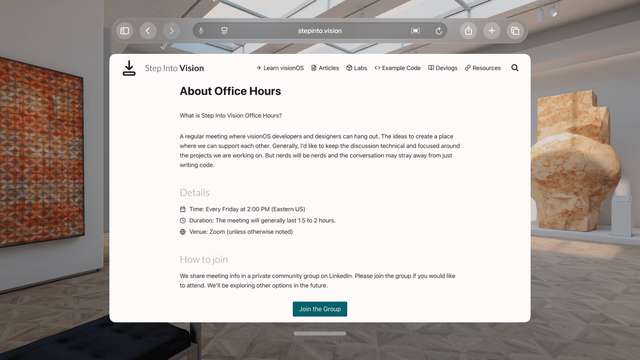Click the Join the Group button
The width and height of the screenshot is (640, 360).
(x=320, y=309)
